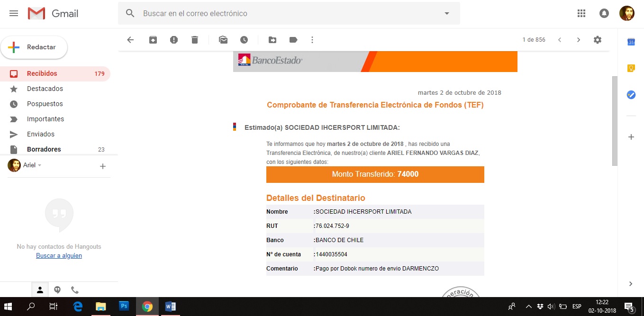
Task: Open Google Keep side panel
Action: tap(631, 68)
